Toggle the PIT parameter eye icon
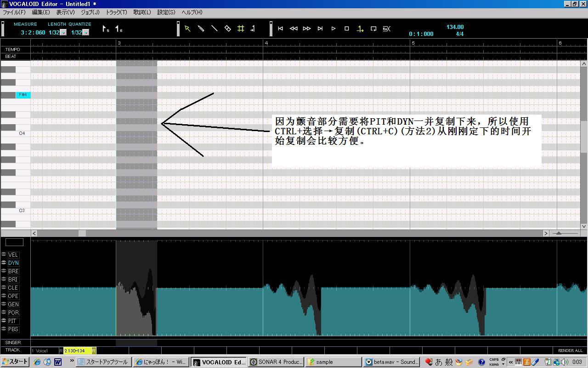 click(x=4, y=321)
